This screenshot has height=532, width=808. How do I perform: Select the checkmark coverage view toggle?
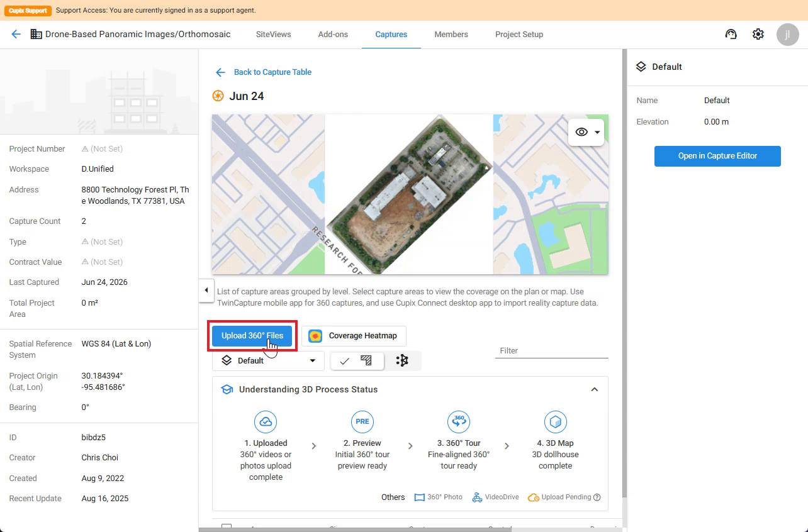[x=344, y=361]
